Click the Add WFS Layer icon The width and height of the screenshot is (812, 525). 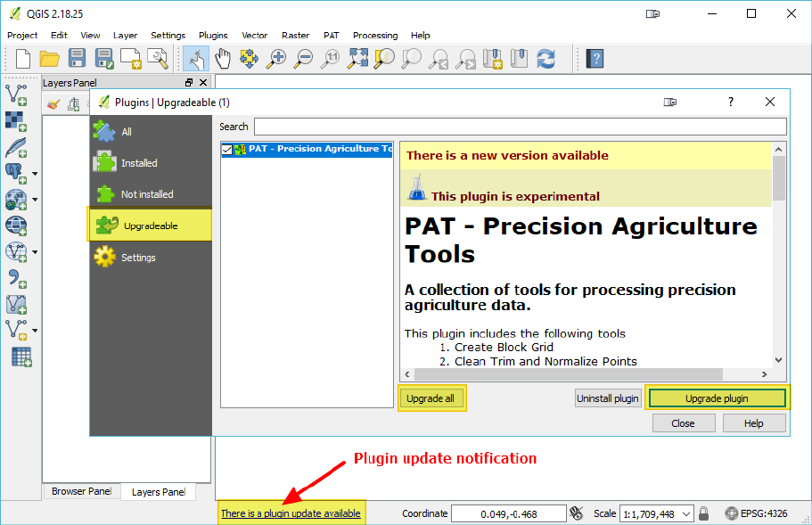coord(16,252)
